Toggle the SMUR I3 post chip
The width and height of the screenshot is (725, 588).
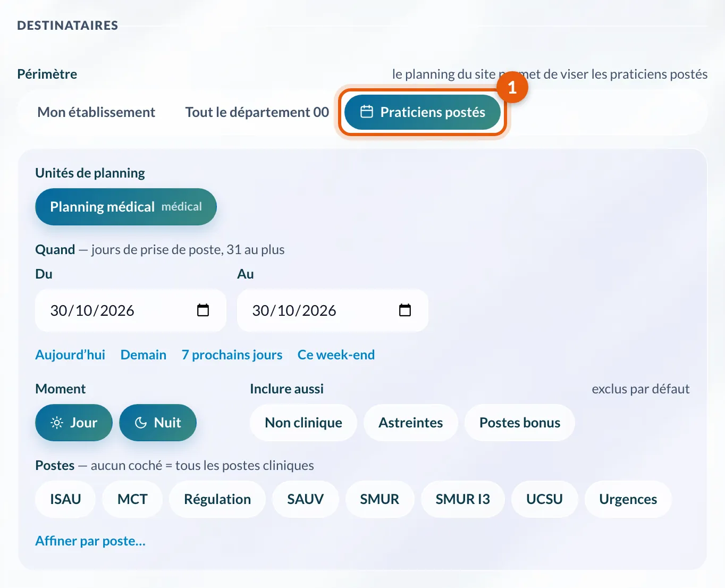(463, 499)
